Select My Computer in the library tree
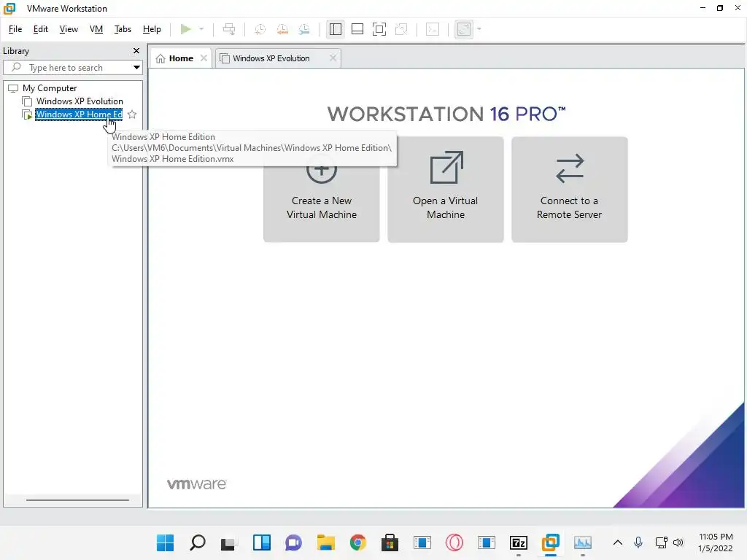This screenshot has width=747, height=560. tap(50, 88)
